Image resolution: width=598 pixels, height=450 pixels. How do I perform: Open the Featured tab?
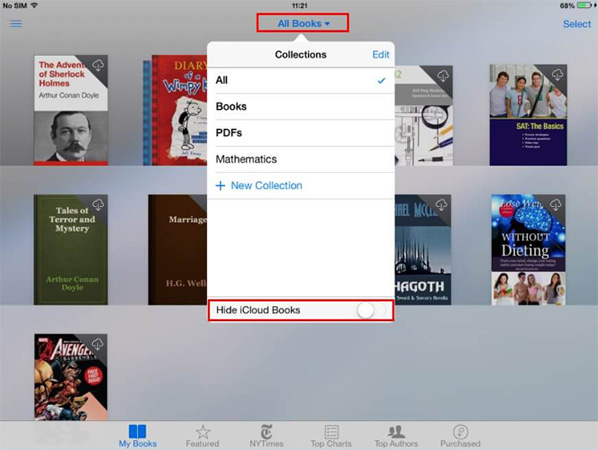(203, 436)
